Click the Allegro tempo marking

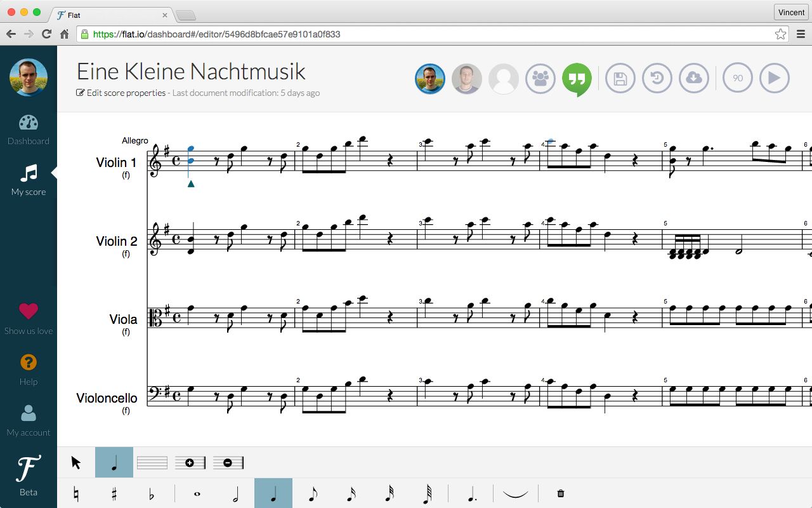[135, 140]
